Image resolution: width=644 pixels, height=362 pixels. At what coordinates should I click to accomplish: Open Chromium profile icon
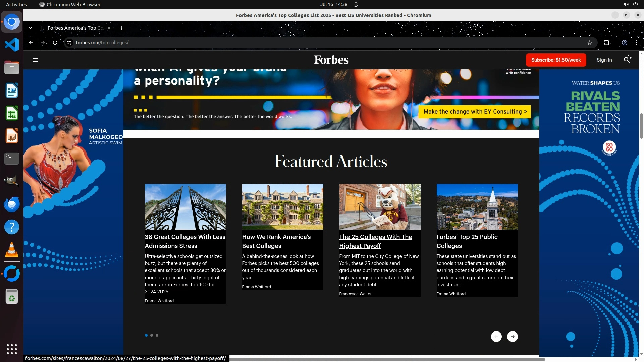625,43
